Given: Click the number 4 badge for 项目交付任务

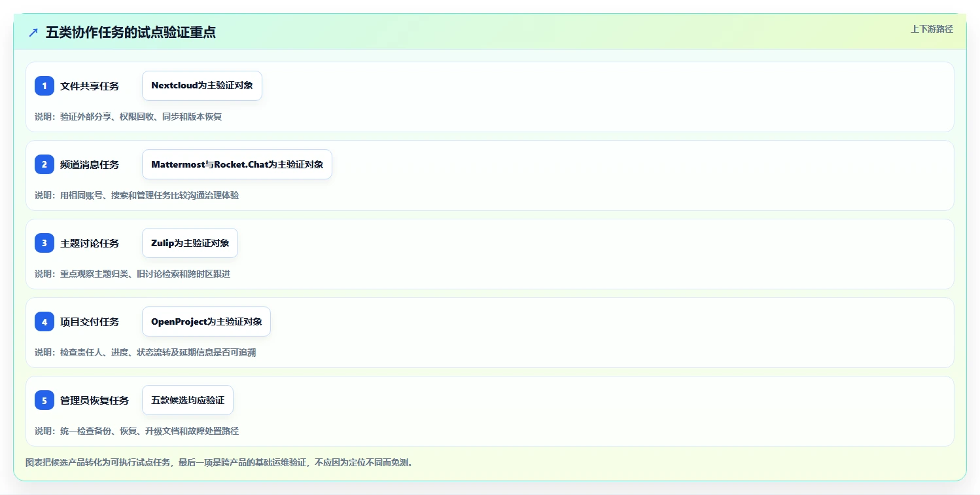Looking at the screenshot, I should pos(44,321).
